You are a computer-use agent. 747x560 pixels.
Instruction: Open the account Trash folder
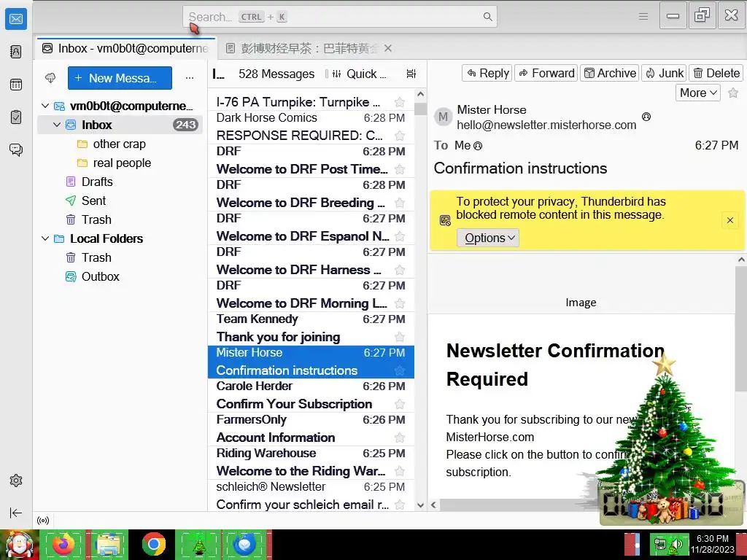pyautogui.click(x=96, y=219)
